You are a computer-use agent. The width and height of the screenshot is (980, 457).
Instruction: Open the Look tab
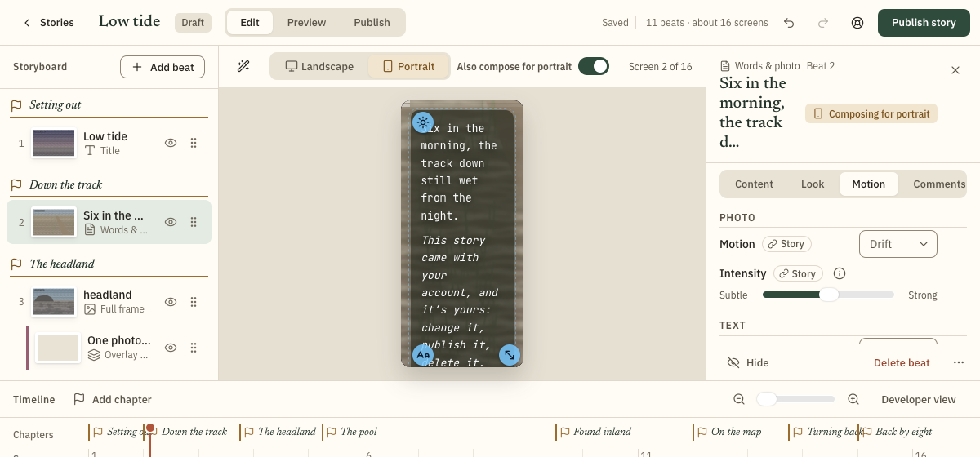click(x=813, y=184)
